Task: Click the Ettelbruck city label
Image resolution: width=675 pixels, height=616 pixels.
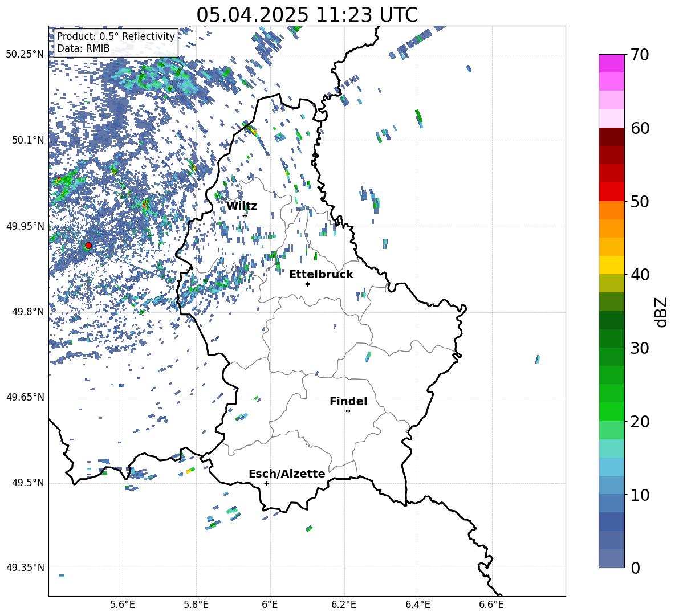Action: tap(321, 275)
